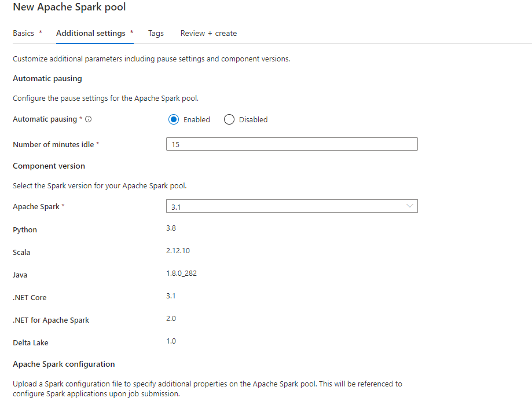The width and height of the screenshot is (532, 405).
Task: Click the .NET for Apache Spark value 2.0
Action: point(171,319)
